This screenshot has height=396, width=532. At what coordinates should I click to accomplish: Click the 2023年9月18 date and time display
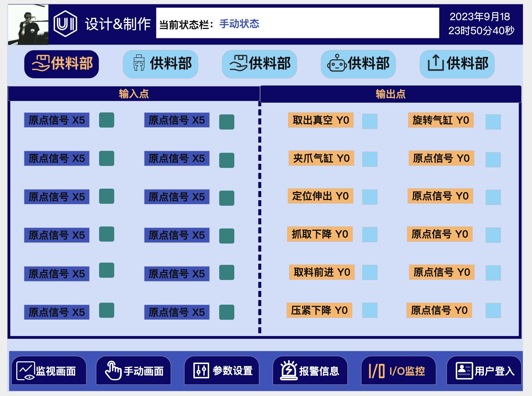click(481, 24)
